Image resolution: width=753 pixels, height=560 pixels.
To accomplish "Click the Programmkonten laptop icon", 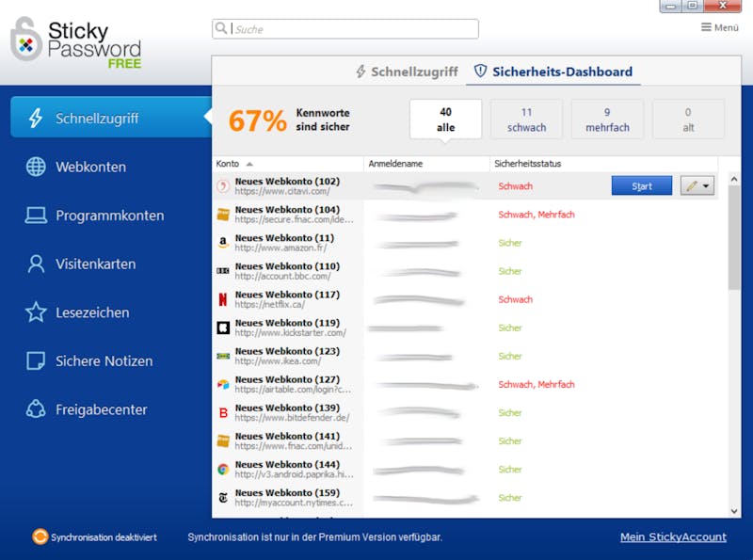I will [36, 216].
